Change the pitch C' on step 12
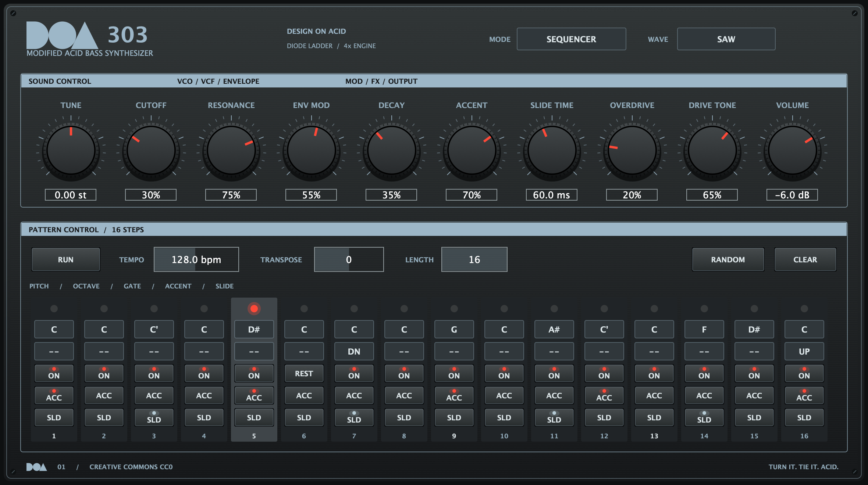The width and height of the screenshot is (868, 485). 604,329
